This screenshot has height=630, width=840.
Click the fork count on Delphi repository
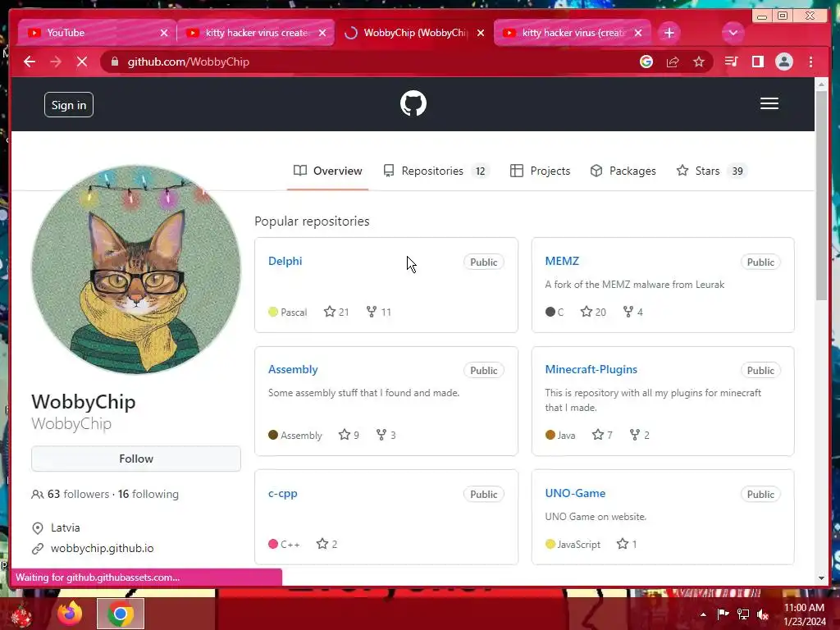click(x=379, y=312)
